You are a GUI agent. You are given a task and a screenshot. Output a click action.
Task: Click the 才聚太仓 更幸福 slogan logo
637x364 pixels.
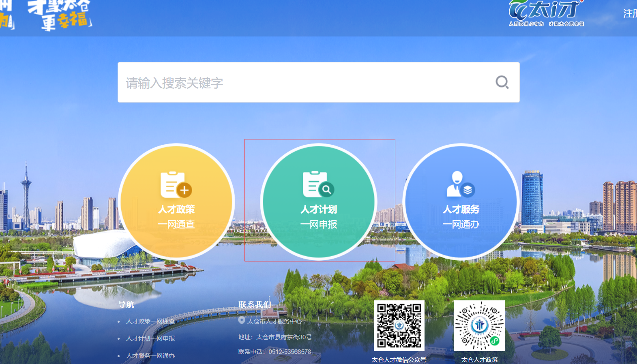point(60,15)
